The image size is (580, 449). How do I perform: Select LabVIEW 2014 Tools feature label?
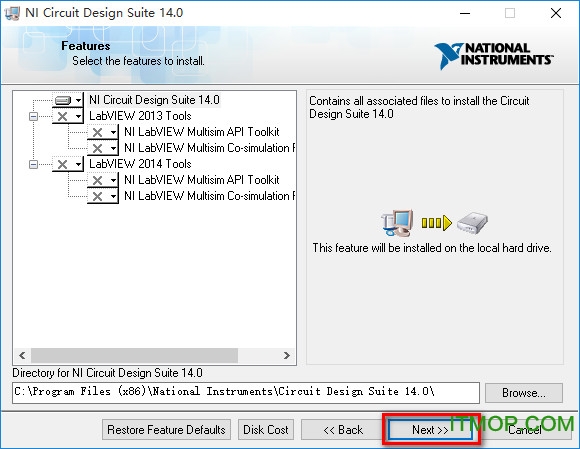(140, 164)
